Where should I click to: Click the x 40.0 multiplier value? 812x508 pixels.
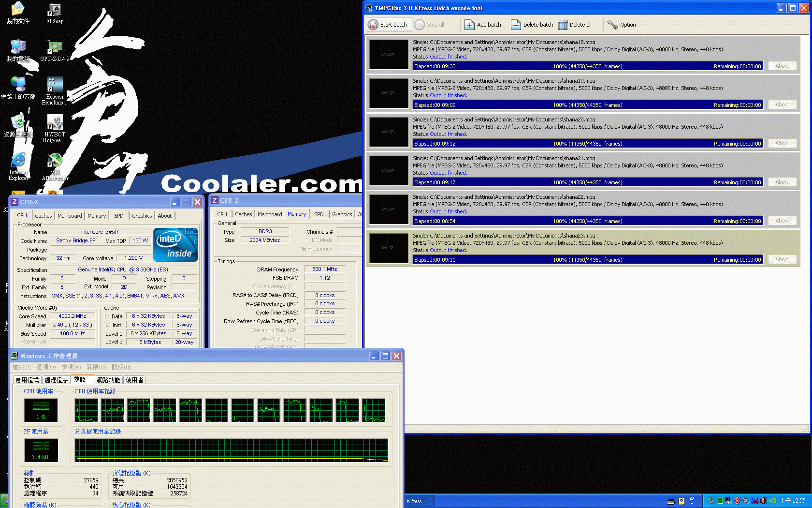click(x=72, y=325)
